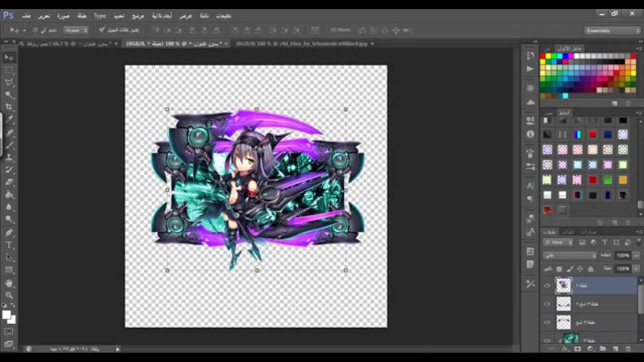The image size is (644, 362).
Task: Open the Opacity slider arrow
Action: [x=636, y=255]
